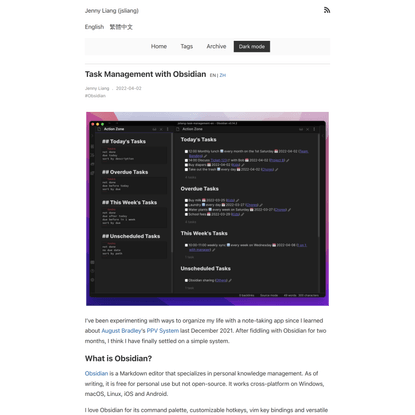Click the article title Task Management with Obsidian
415x415 pixels.
[x=145, y=74]
